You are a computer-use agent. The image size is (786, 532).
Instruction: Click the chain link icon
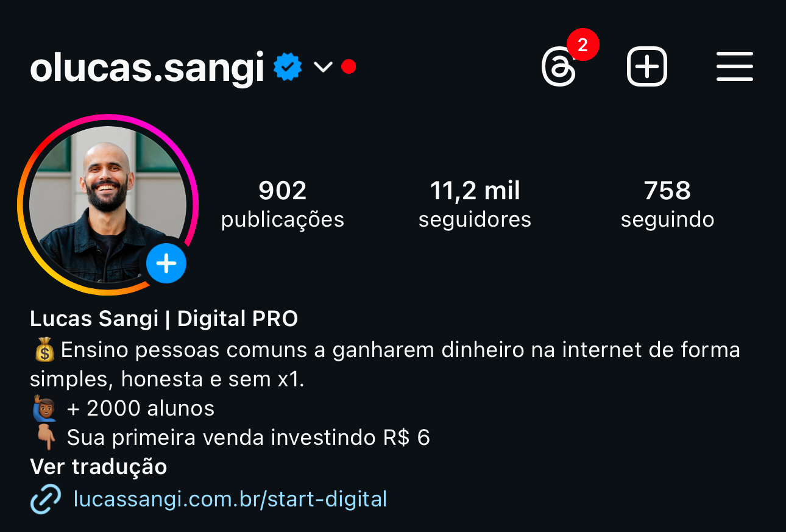coord(46,499)
